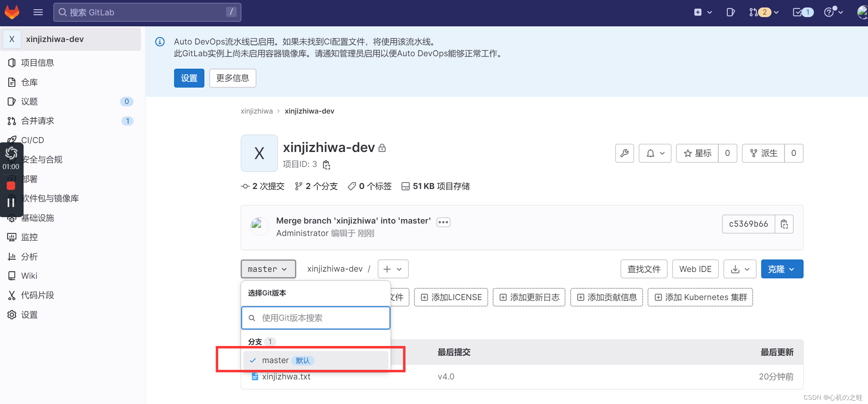Open the download source code dropdown
The width and height of the screenshot is (868, 404).
740,269
